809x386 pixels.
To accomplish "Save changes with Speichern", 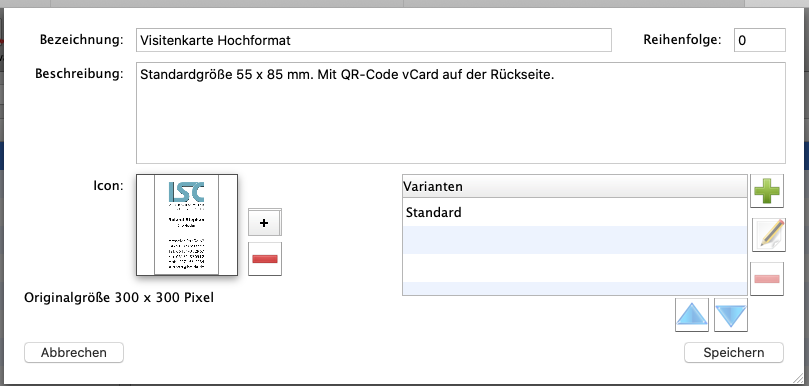I will coord(734,352).
